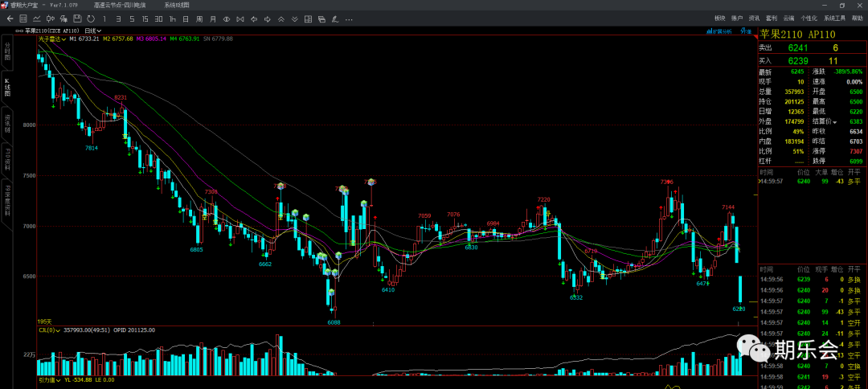Open the split-panel layout icon
Screen dimensions: 868x389
point(308,18)
